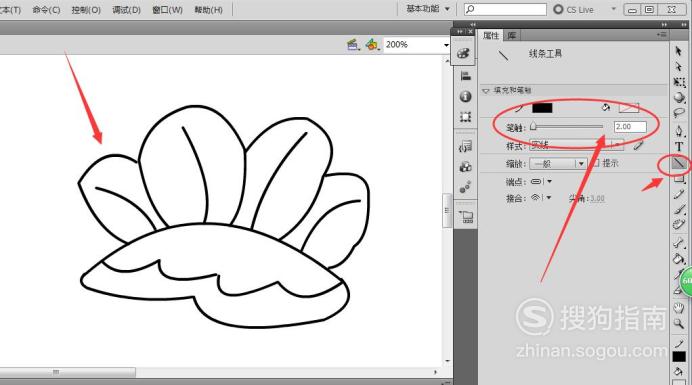Viewport: 692px width, 385px height.
Task: Switch to the 库 library tab
Action: click(511, 35)
